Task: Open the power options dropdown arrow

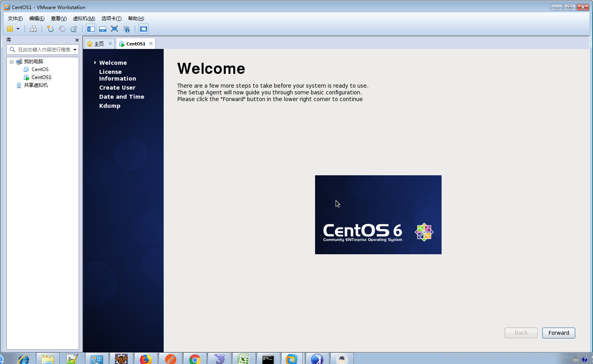Action: [x=18, y=29]
